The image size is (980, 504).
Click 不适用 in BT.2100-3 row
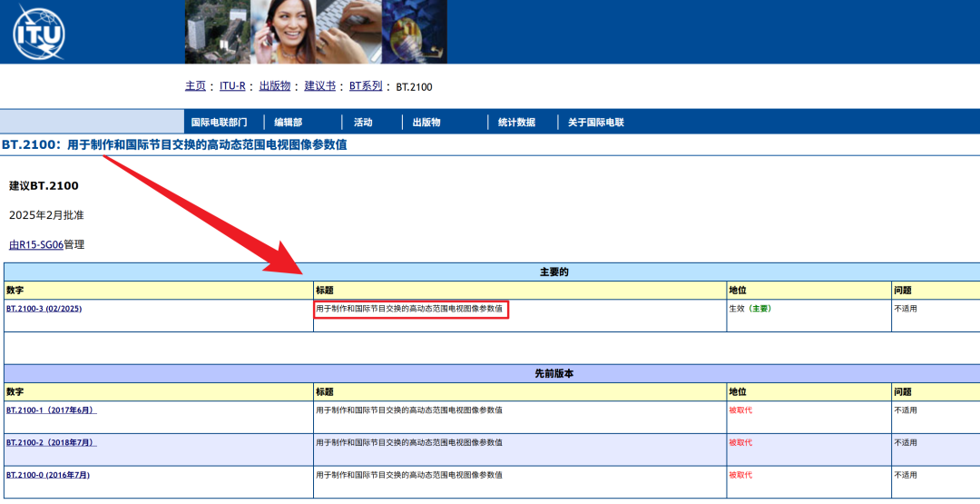coord(906,308)
